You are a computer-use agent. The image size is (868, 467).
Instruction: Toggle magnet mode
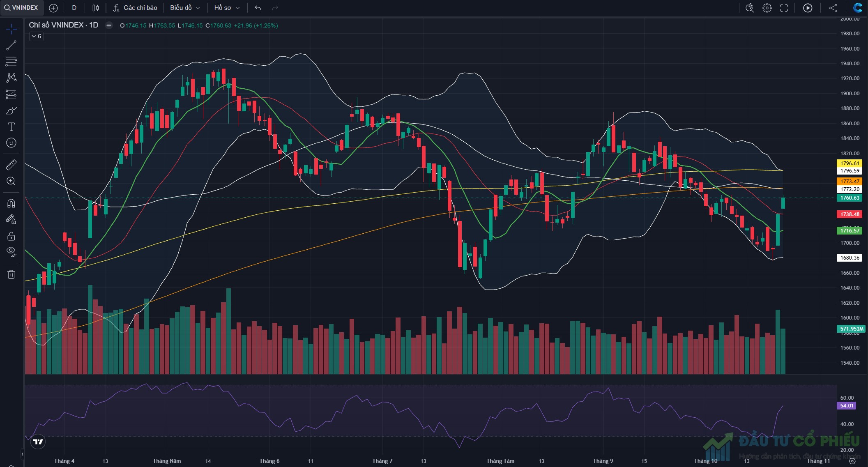(12, 203)
